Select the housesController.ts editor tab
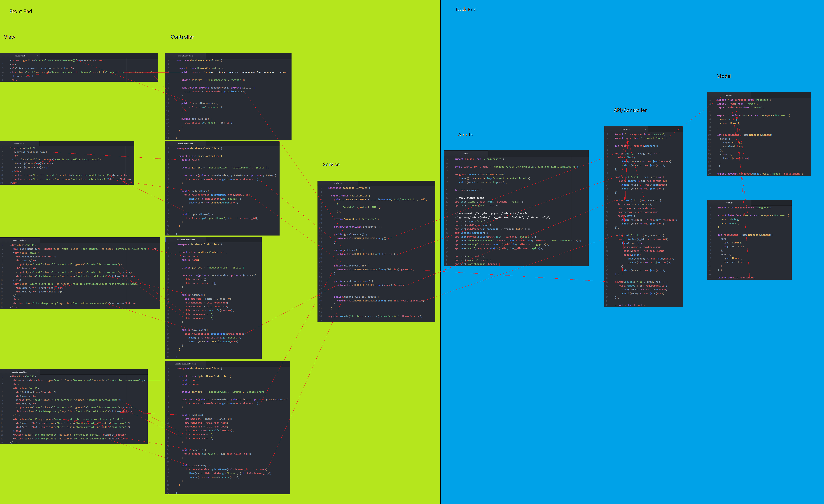824x504 pixels. coord(185,56)
